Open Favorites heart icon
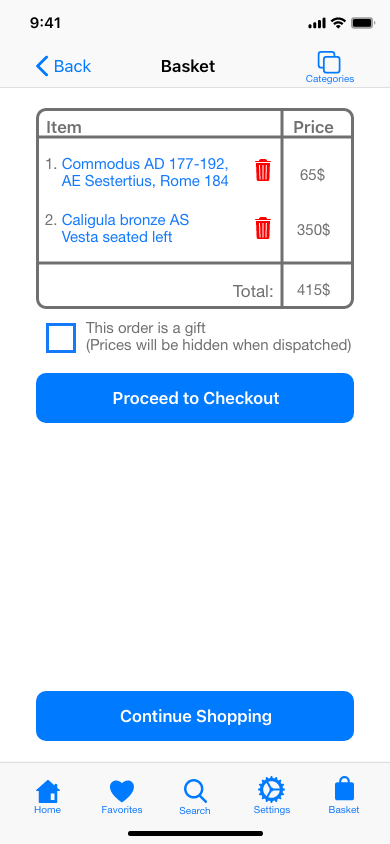This screenshot has width=390, height=844. pos(122,791)
